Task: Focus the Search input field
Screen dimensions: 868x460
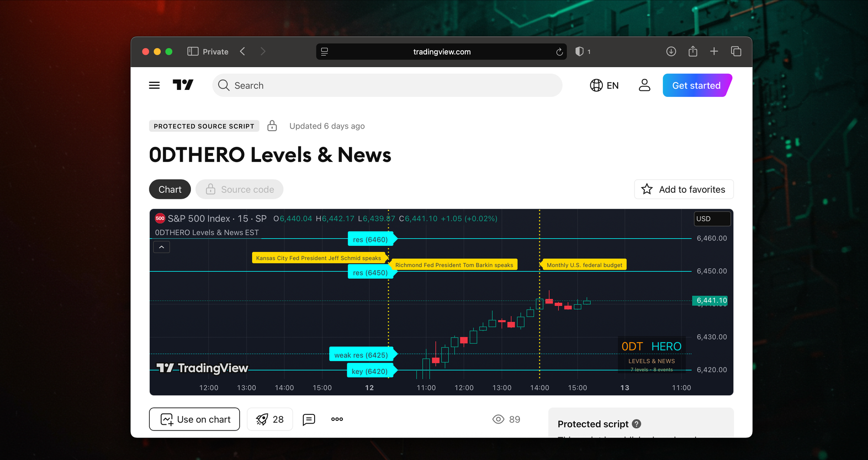Action: [x=387, y=85]
